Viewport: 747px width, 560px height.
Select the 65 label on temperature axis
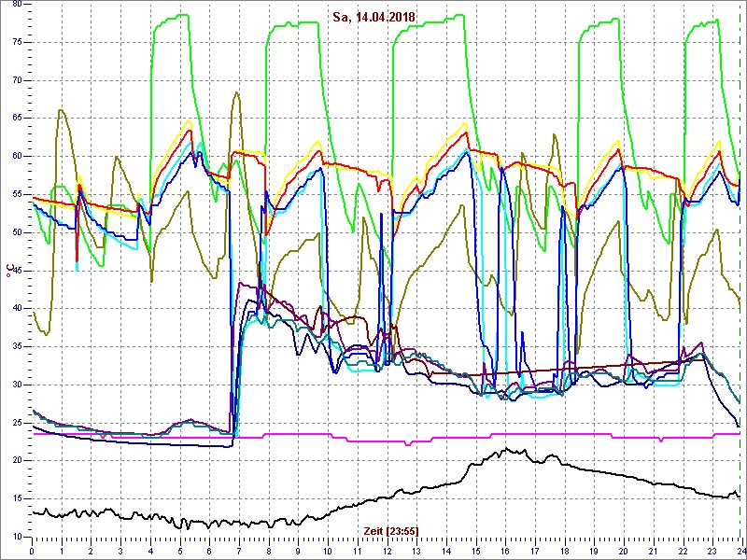16,119
